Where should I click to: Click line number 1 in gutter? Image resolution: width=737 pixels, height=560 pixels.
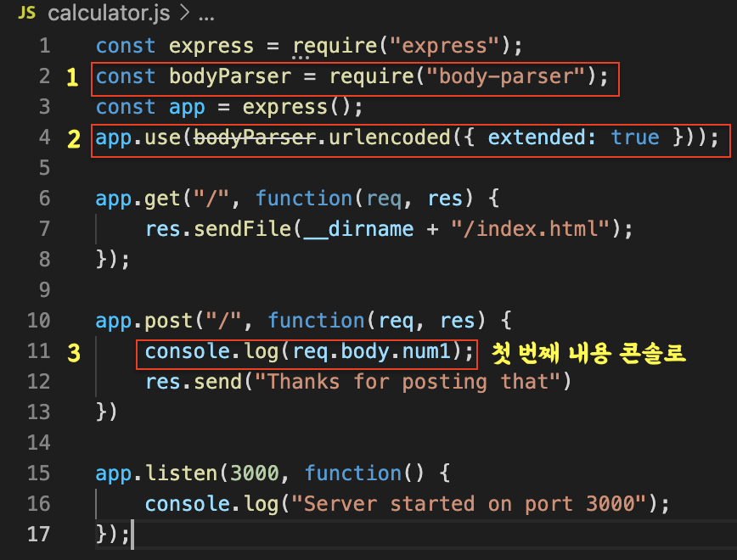tap(45, 46)
